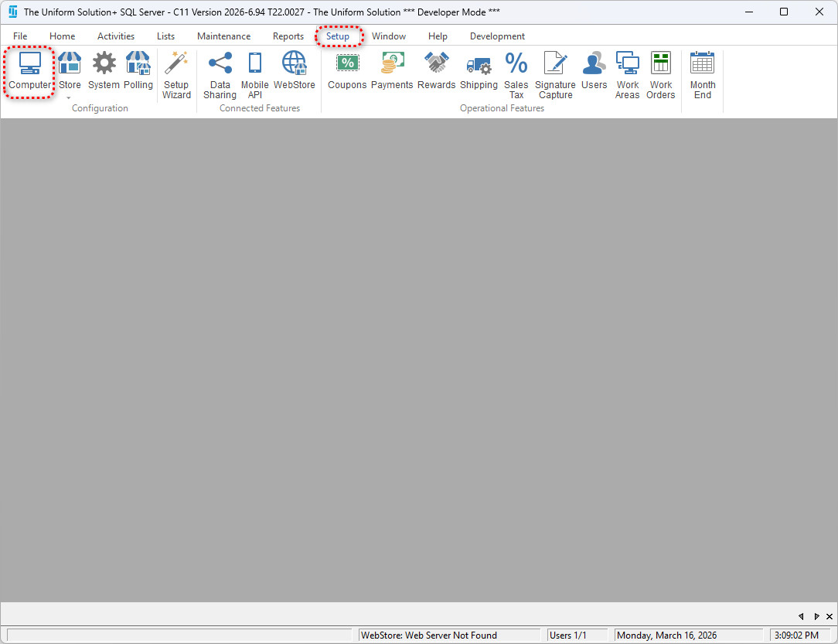
Task: Launch the Setup Wizard
Action: point(176,75)
